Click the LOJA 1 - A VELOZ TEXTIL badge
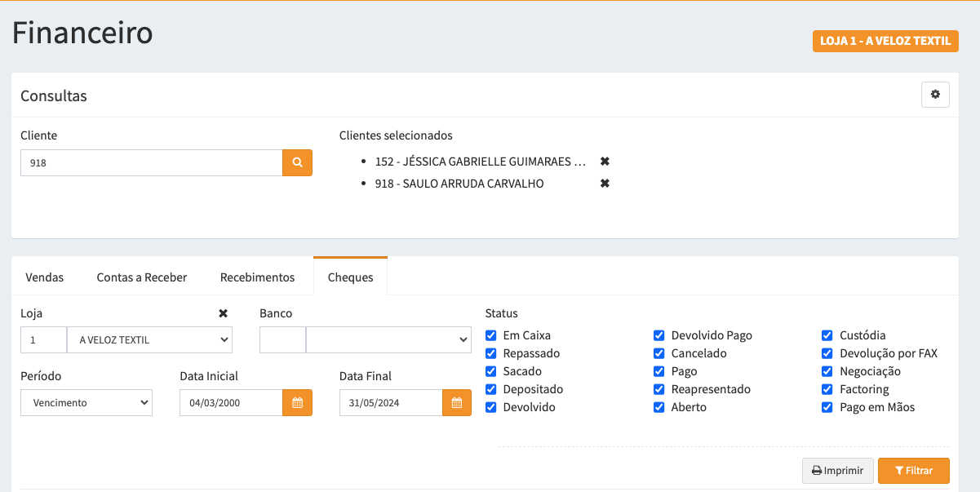Screen dimensions: 980x492 (885, 41)
